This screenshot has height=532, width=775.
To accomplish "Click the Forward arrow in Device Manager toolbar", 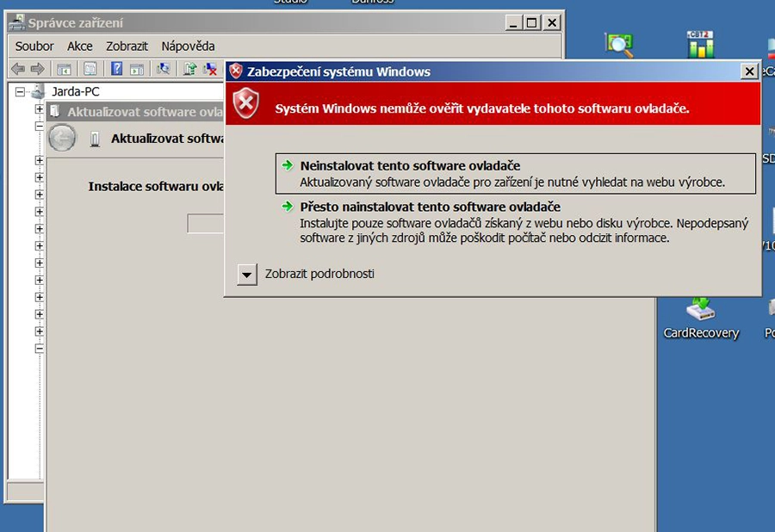I will [38, 69].
